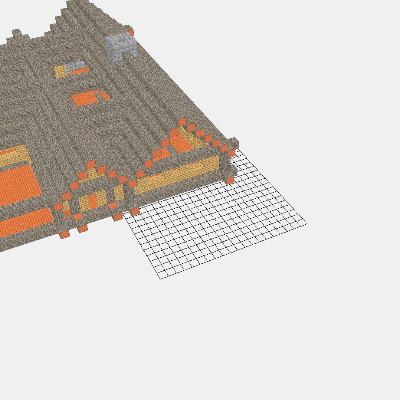Click the small tan block in upper roof opening
This screenshot has height=400, width=400.
click(x=60, y=71)
